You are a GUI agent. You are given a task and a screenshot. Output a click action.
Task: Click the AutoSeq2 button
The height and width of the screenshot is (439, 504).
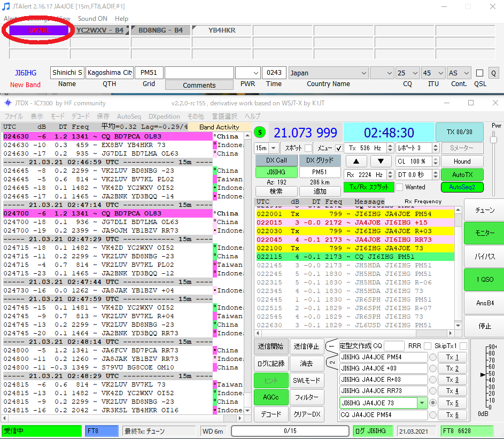[462, 187]
